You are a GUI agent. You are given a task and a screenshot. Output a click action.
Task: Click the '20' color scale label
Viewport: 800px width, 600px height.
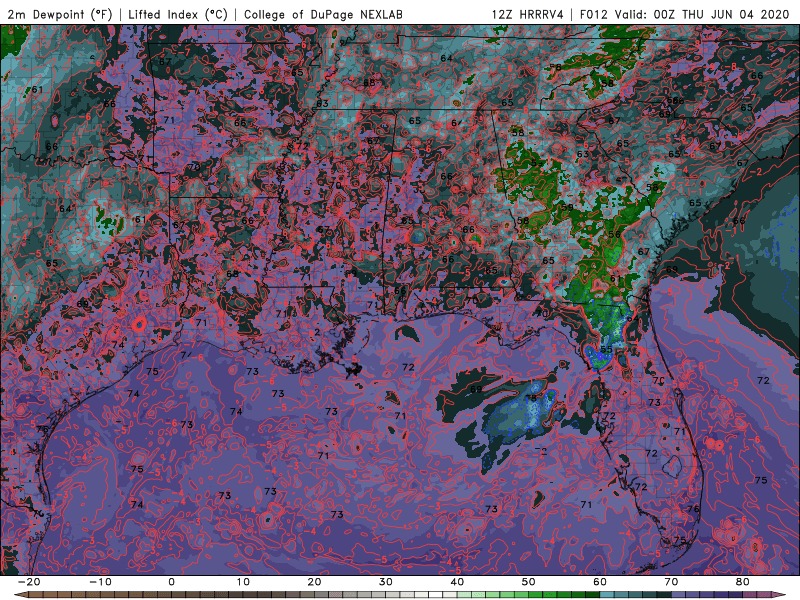314,582
